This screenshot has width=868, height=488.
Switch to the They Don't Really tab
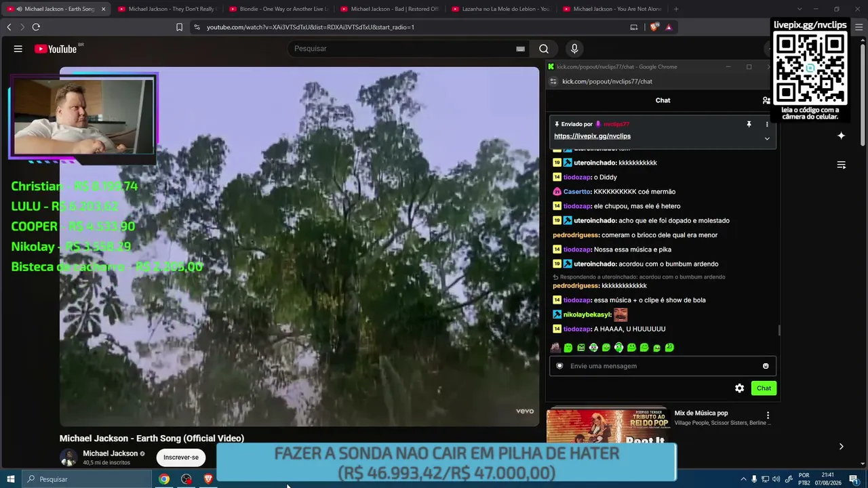tap(167, 9)
